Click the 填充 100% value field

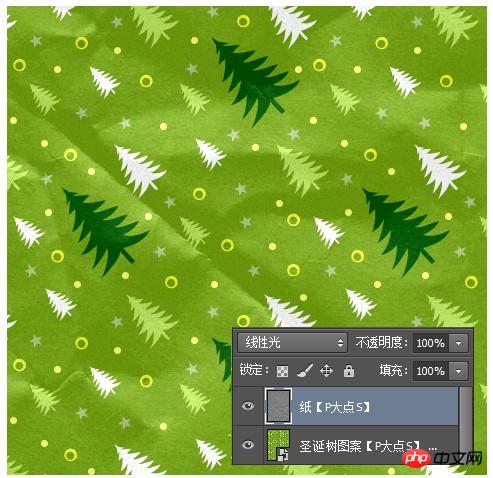[x=431, y=371]
